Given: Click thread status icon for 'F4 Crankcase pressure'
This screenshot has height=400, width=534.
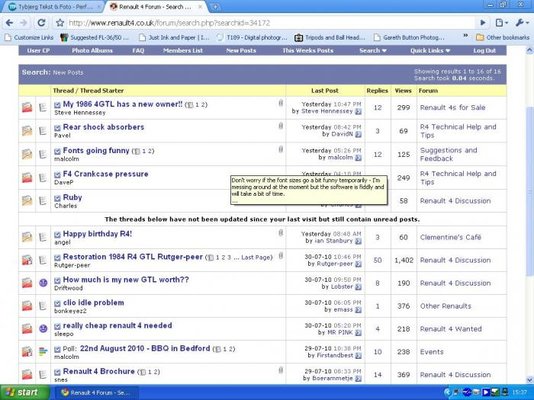Looking at the screenshot, I should pyautogui.click(x=27, y=177).
